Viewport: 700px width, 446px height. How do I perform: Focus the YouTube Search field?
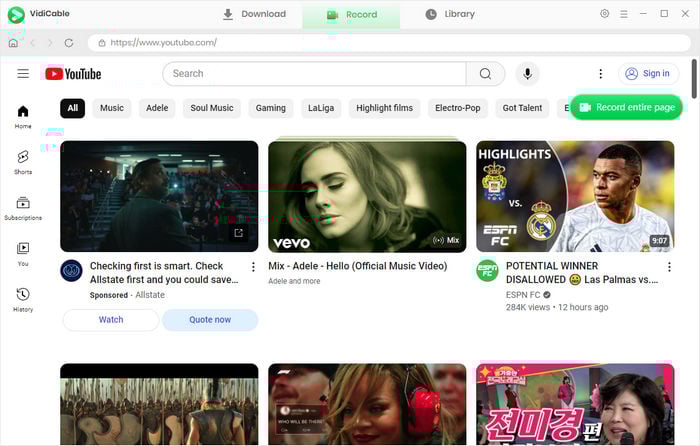coord(314,74)
